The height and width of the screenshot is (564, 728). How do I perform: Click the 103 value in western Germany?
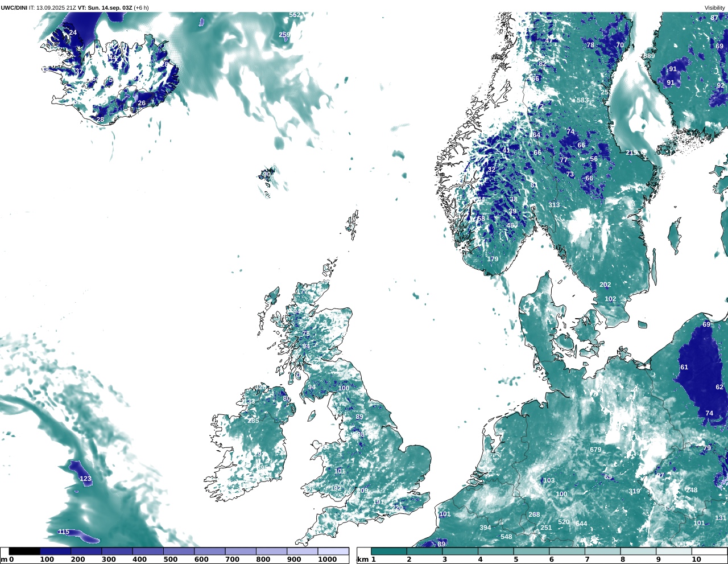549,480
